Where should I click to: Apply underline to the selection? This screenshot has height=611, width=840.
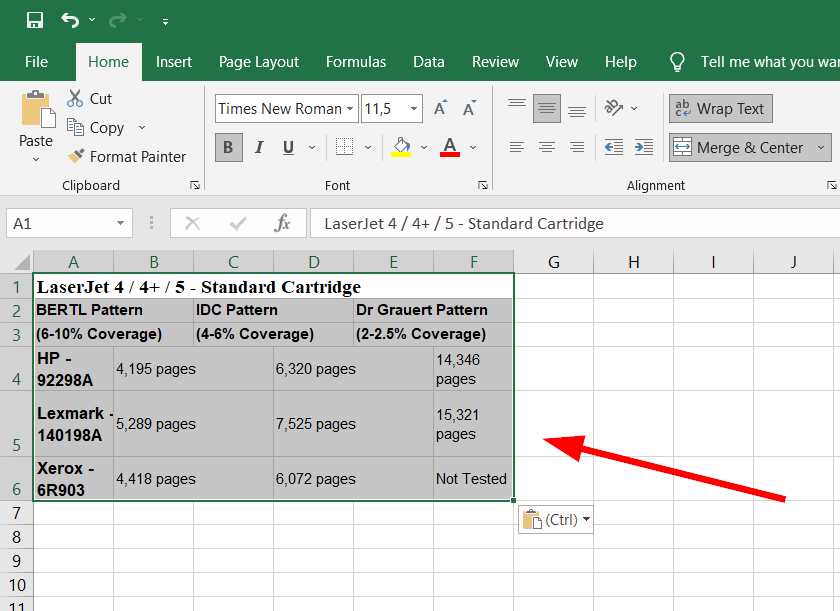tap(287, 146)
